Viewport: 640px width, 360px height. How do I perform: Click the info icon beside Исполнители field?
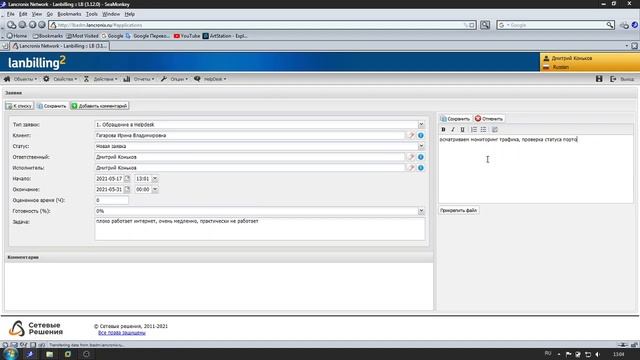[x=420, y=168]
